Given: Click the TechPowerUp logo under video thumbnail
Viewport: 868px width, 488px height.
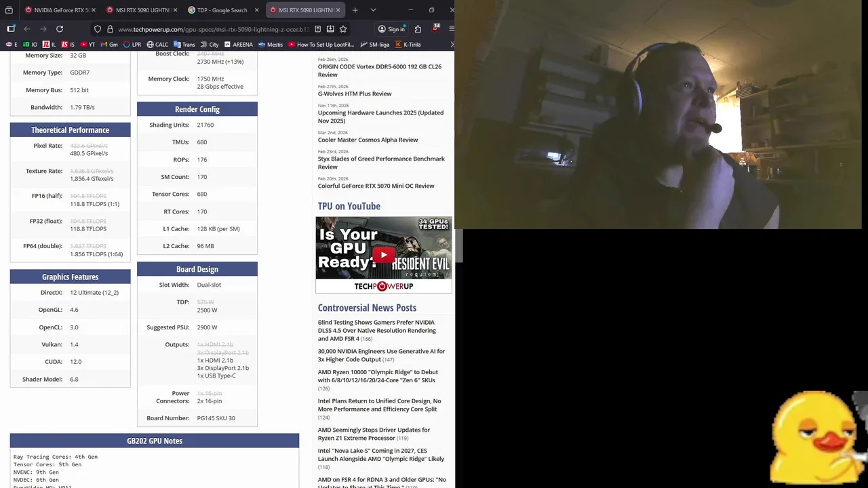Looking at the screenshot, I should click(x=384, y=286).
